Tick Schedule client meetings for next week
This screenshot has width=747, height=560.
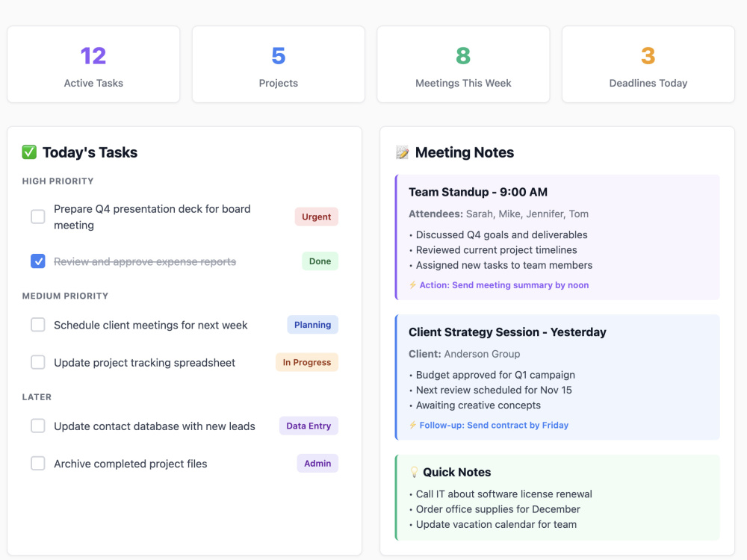(x=38, y=325)
